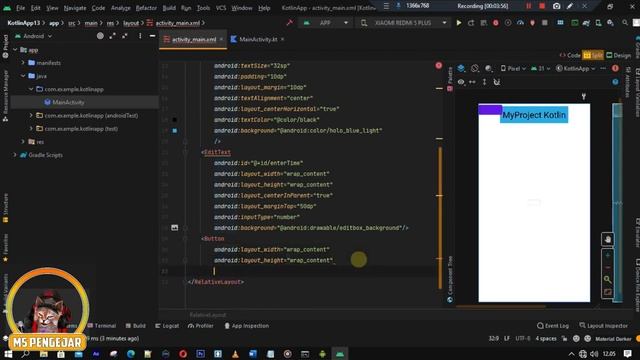Open the Windows Start menu
640x360 pixels.
point(8,354)
